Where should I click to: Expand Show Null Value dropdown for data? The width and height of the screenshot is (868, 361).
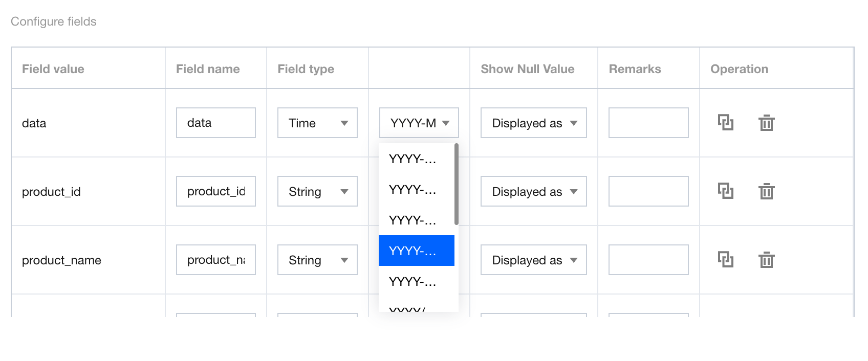pos(533,123)
